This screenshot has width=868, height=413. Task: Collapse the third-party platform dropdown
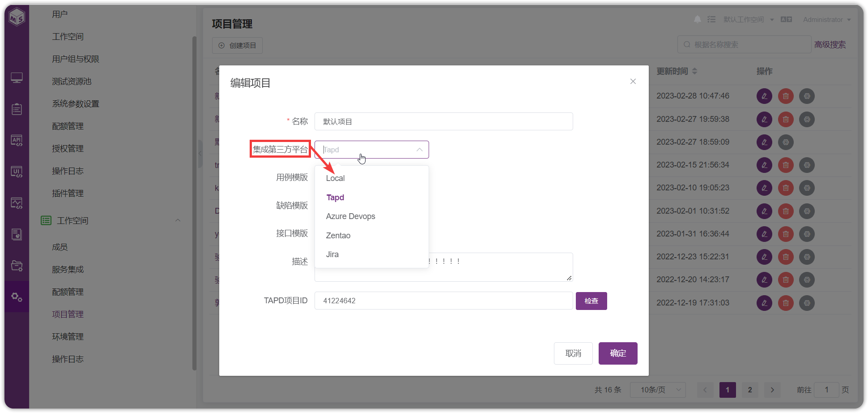tap(419, 150)
